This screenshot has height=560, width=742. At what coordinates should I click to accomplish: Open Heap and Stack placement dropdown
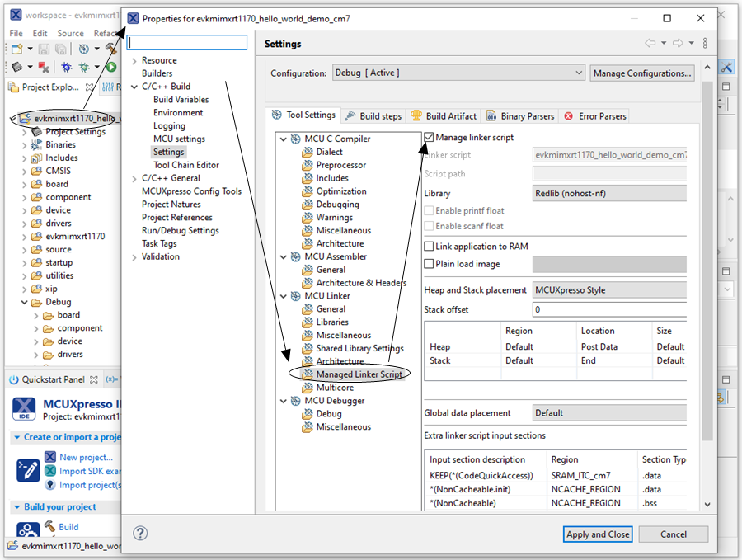pyautogui.click(x=609, y=289)
